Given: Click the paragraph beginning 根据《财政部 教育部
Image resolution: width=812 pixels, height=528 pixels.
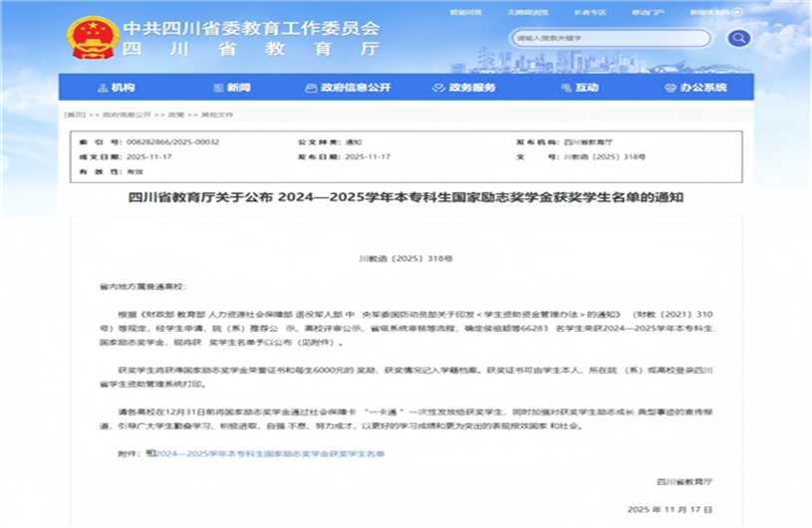Looking at the screenshot, I should pyautogui.click(x=406, y=328).
